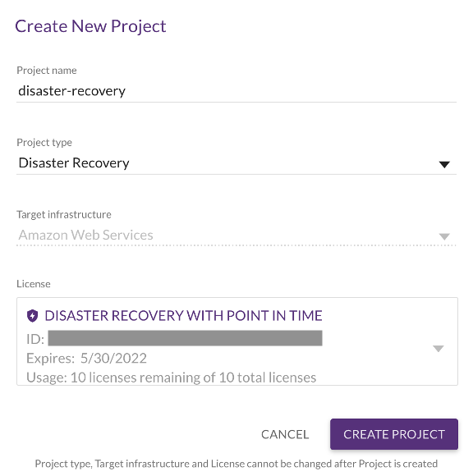Click the Project name label
Viewport: 473px width, 476px height.
click(47, 71)
